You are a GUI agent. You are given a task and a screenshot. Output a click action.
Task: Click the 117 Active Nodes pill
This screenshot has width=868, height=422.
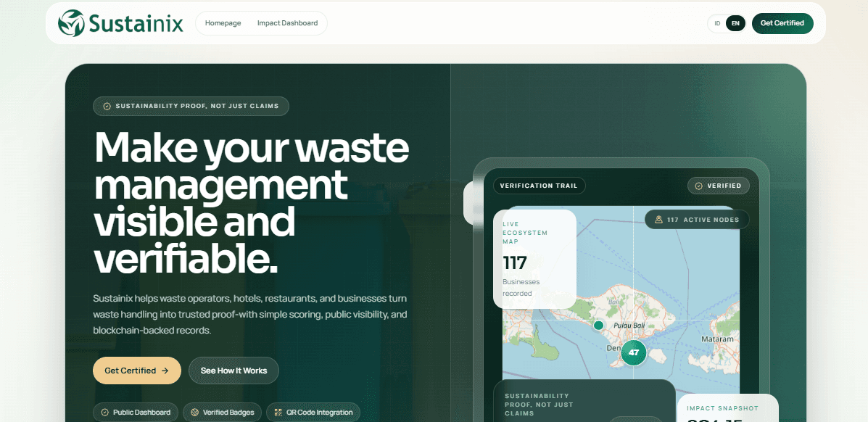[697, 219]
